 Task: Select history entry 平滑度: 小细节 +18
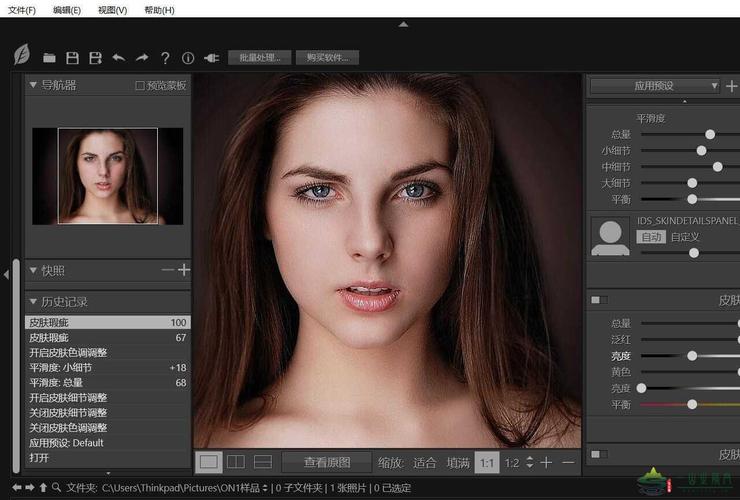click(108, 367)
